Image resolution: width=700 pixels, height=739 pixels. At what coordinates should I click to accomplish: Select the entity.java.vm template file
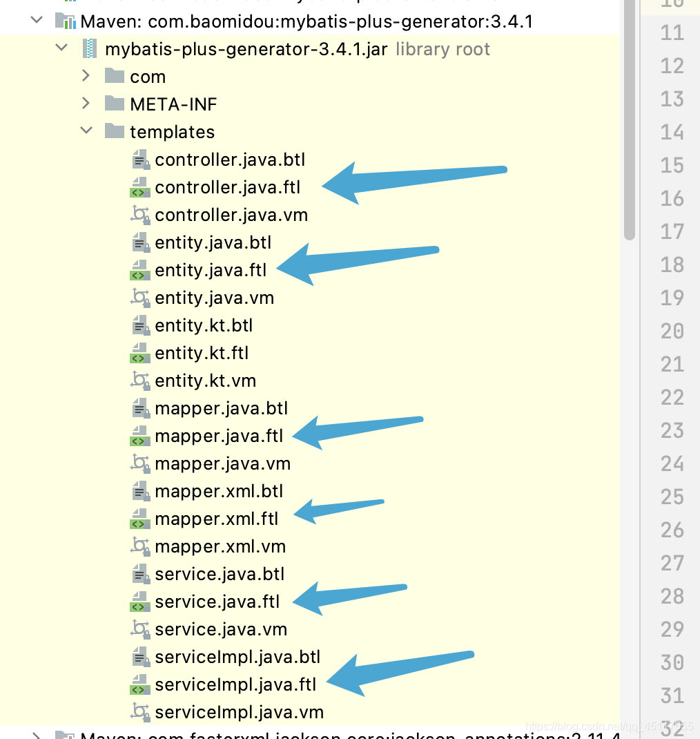tap(214, 298)
